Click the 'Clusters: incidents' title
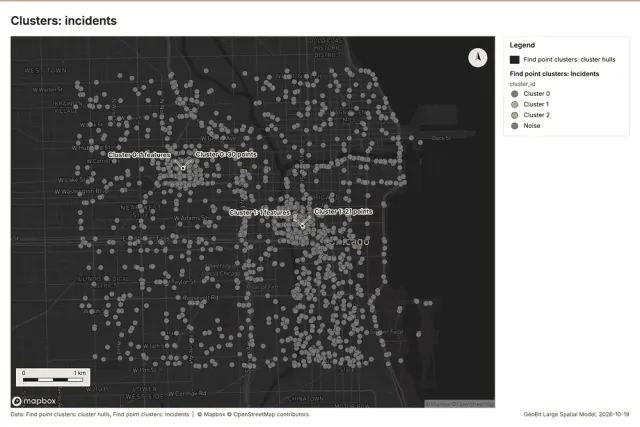The height and width of the screenshot is (427, 640). (64, 21)
